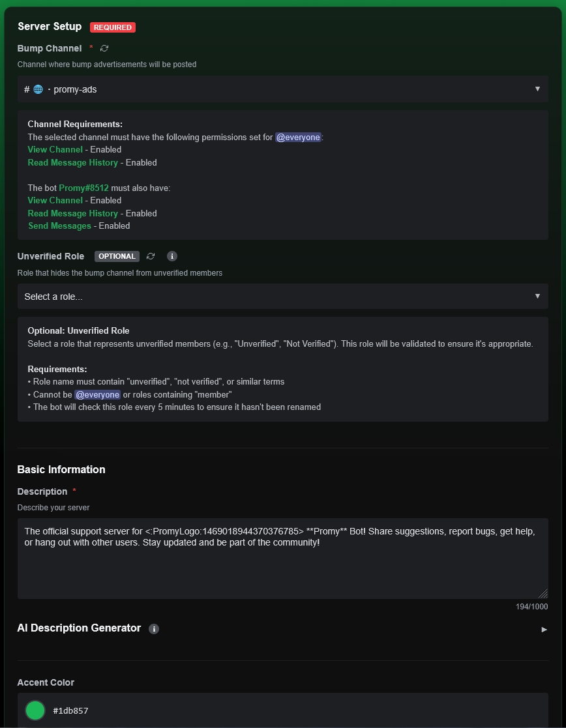Open the Bump Channel dropdown arrow
This screenshot has width=566, height=728.
coord(537,89)
